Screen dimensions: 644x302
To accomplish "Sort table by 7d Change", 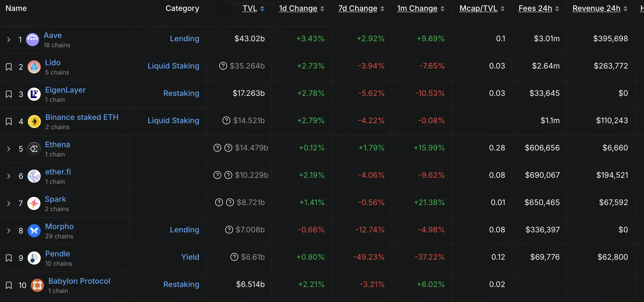I will 361,9.
